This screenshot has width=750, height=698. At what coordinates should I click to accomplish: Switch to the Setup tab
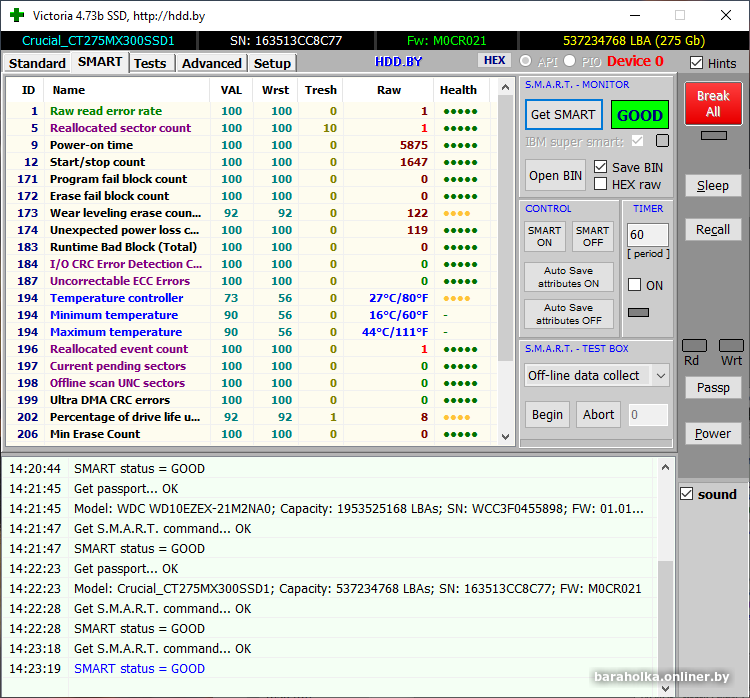(x=272, y=63)
